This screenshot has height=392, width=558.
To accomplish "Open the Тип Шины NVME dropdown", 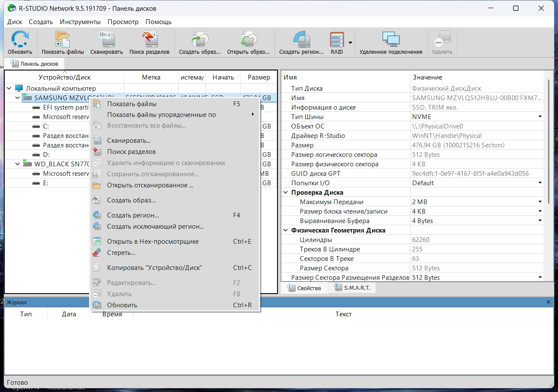I will click(x=540, y=117).
